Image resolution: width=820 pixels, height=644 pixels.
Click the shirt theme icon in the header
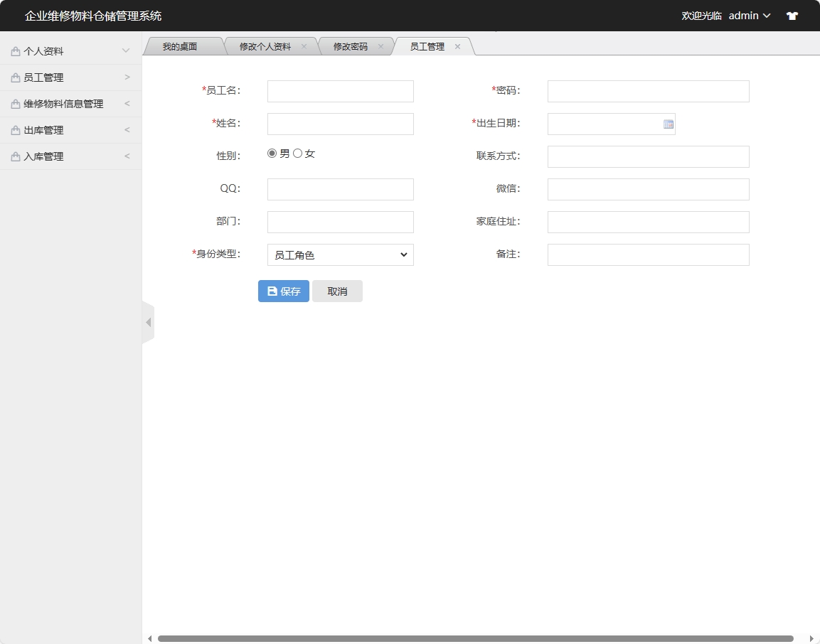pyautogui.click(x=792, y=15)
